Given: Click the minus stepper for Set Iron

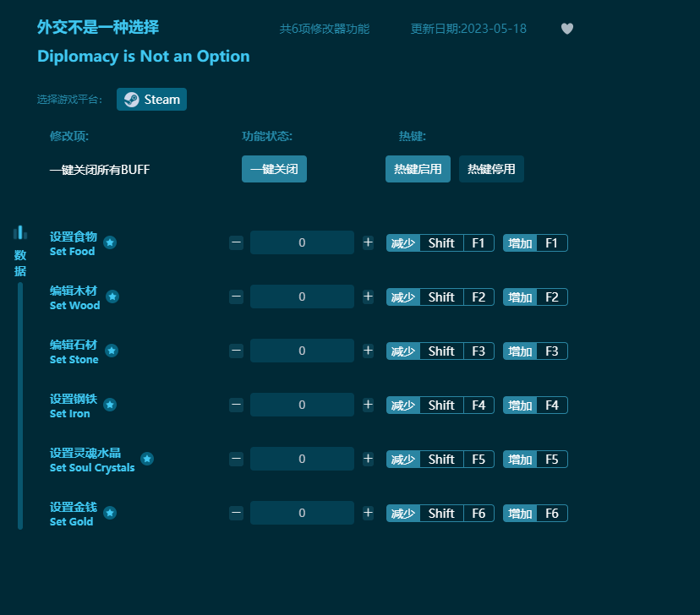Looking at the screenshot, I should (236, 405).
